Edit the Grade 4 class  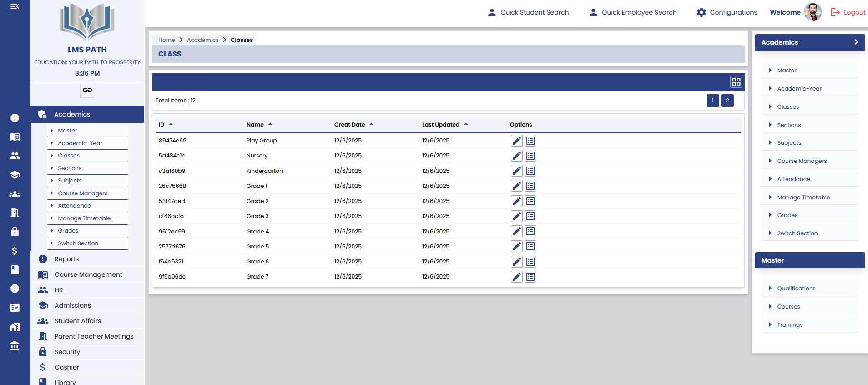click(x=516, y=231)
